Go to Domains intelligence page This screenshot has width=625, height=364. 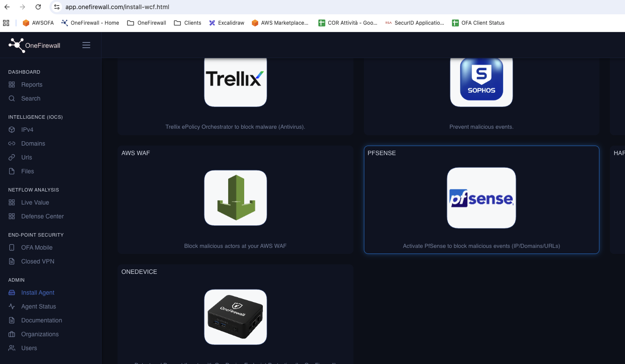[x=33, y=143]
